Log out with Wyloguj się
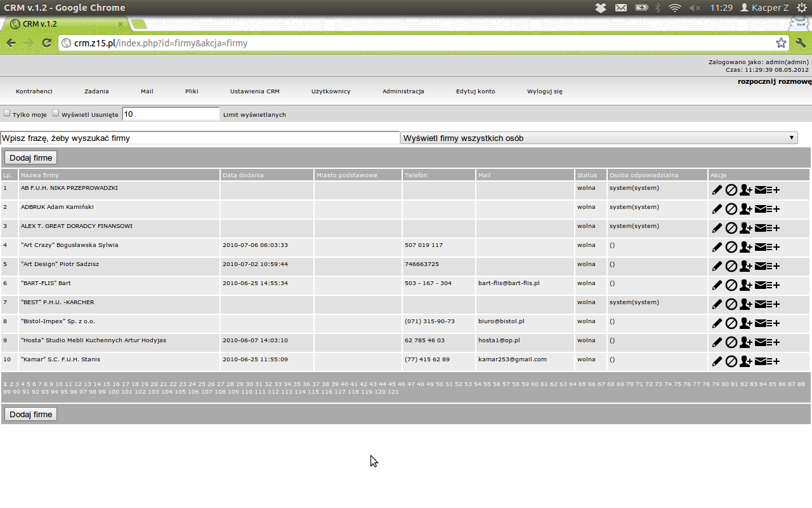812x508 pixels. pyautogui.click(x=545, y=91)
